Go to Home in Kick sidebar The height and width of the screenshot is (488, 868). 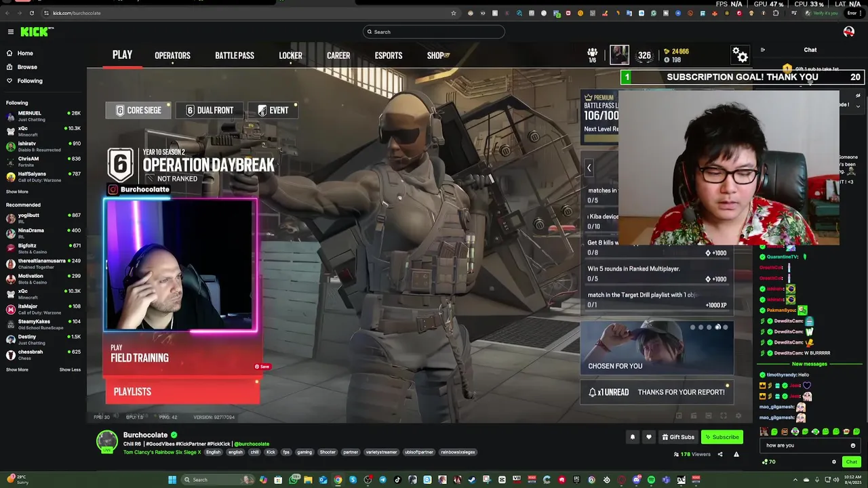click(25, 53)
